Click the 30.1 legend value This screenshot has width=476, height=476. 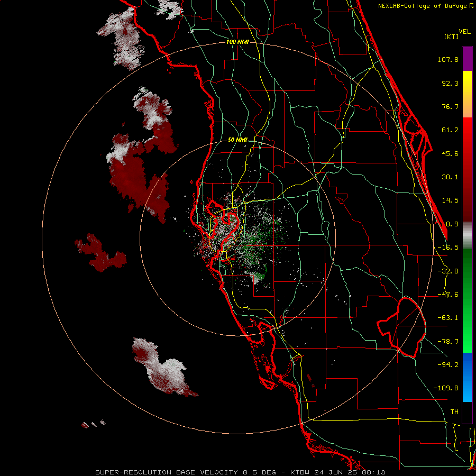(x=450, y=177)
